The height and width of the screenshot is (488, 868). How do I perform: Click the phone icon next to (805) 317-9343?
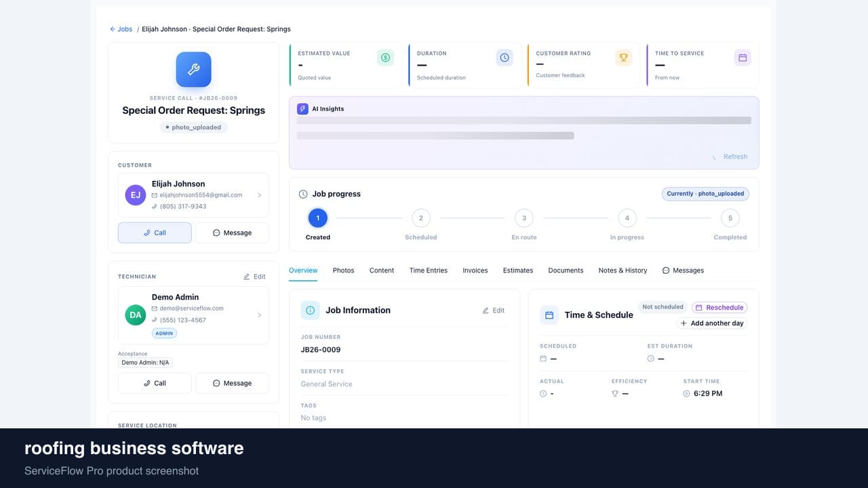[x=155, y=206]
